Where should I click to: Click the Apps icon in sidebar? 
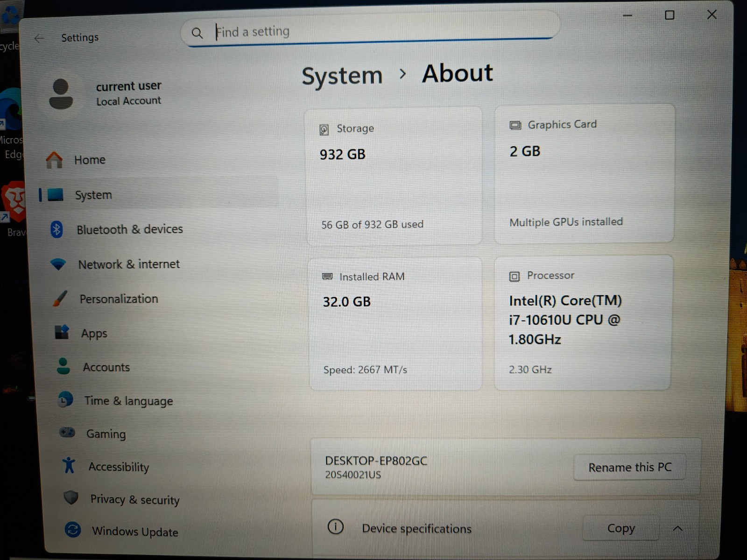pyautogui.click(x=62, y=332)
